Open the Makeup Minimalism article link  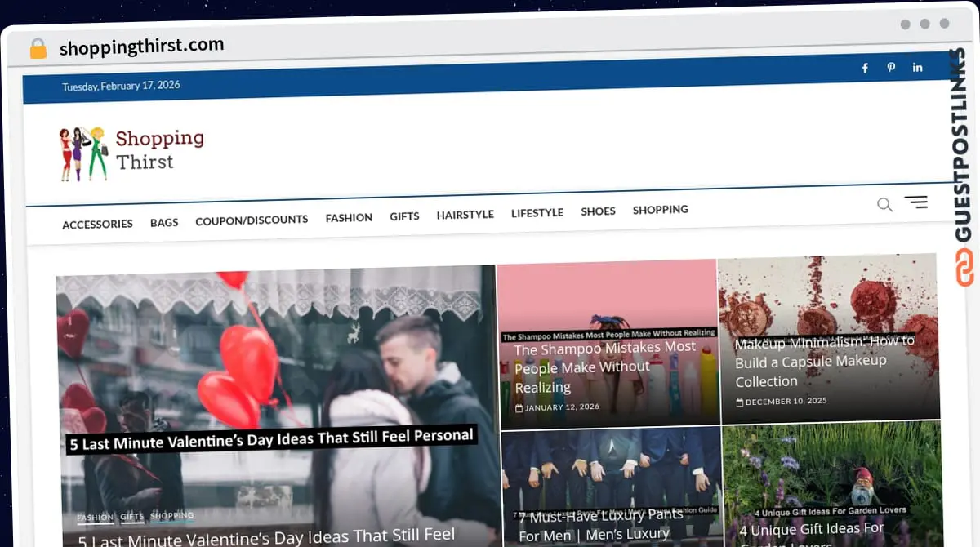823,361
